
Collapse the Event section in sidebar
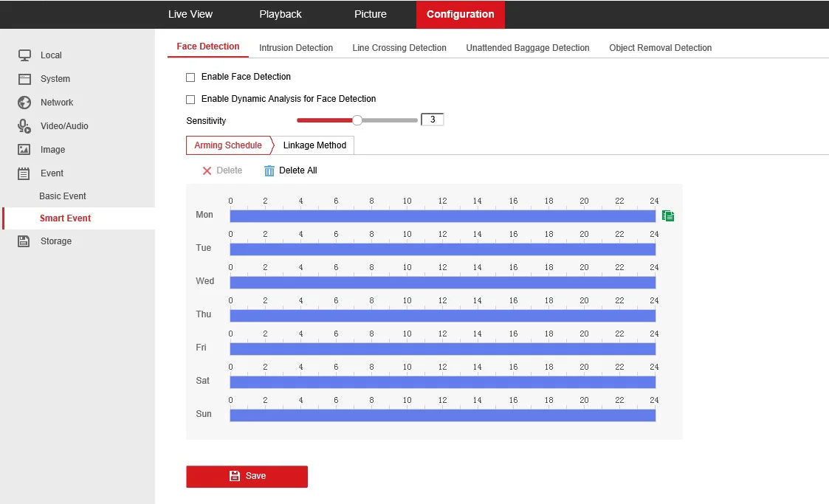tap(52, 173)
